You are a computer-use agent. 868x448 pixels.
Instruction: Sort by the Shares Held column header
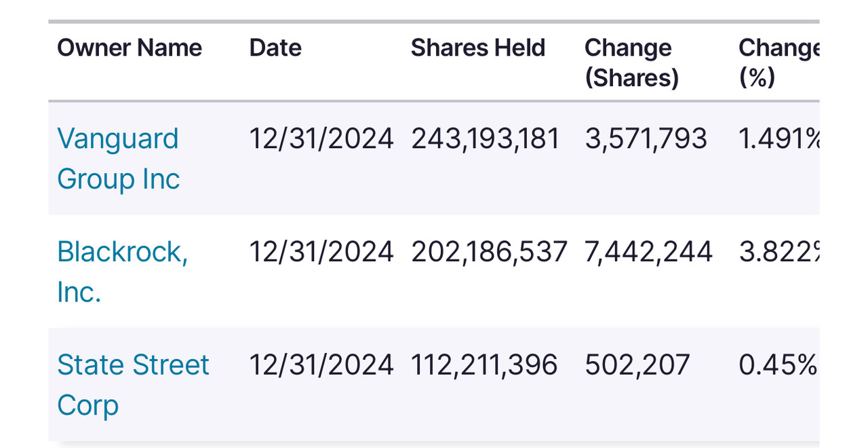(x=478, y=48)
